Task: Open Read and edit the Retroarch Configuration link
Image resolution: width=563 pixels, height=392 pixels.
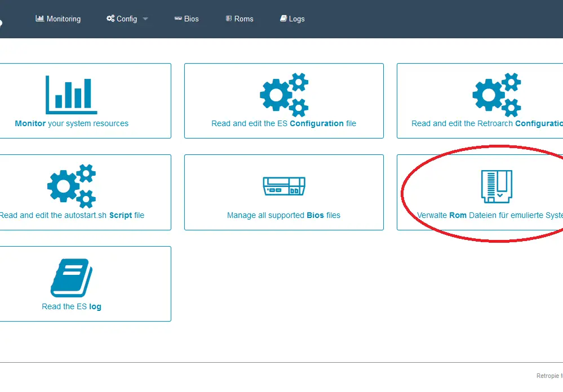Action: [487, 123]
